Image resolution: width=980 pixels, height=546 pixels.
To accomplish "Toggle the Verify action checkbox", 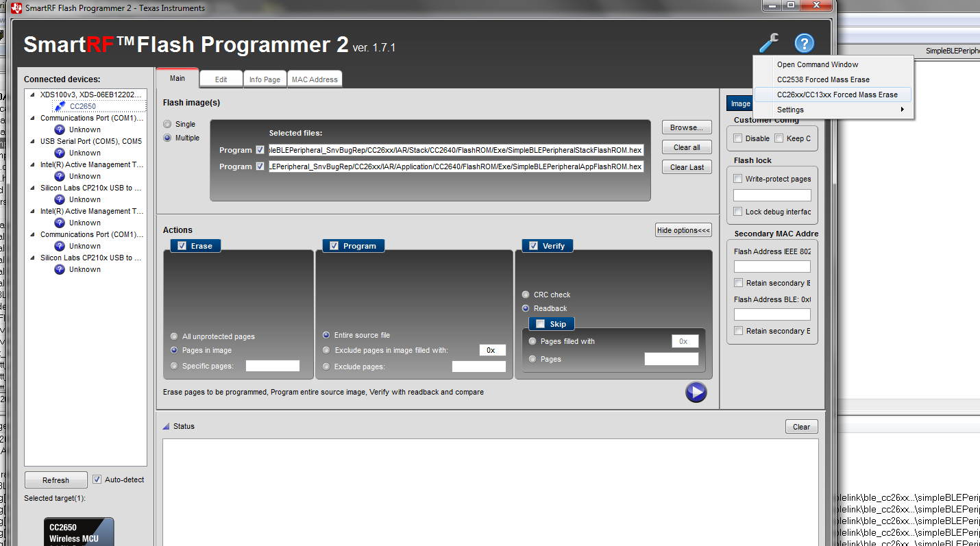I will pos(534,246).
